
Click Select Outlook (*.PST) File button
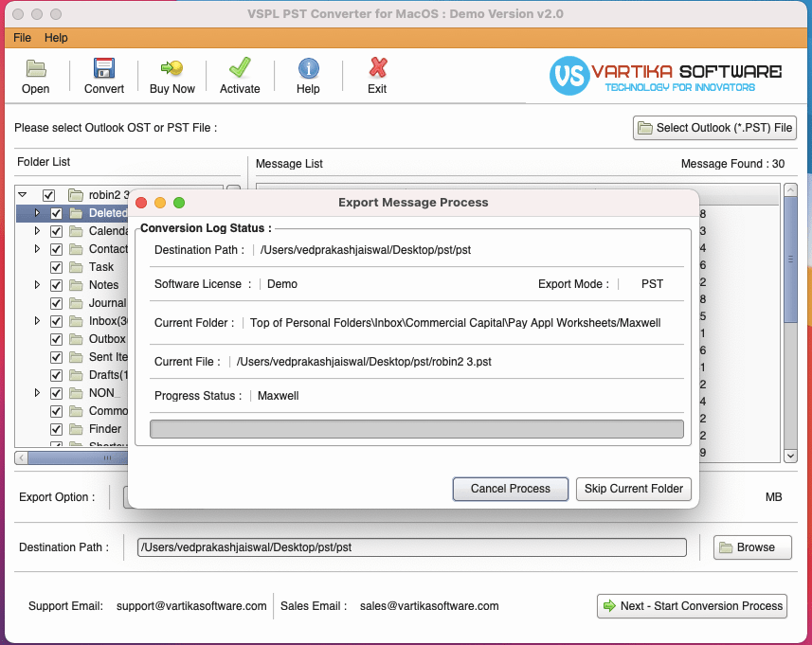pyautogui.click(x=714, y=128)
